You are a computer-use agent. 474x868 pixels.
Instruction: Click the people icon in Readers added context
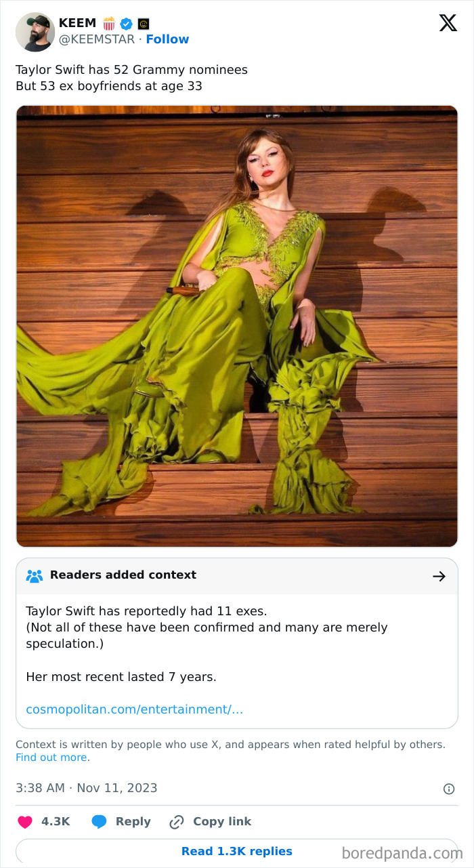tap(35, 575)
